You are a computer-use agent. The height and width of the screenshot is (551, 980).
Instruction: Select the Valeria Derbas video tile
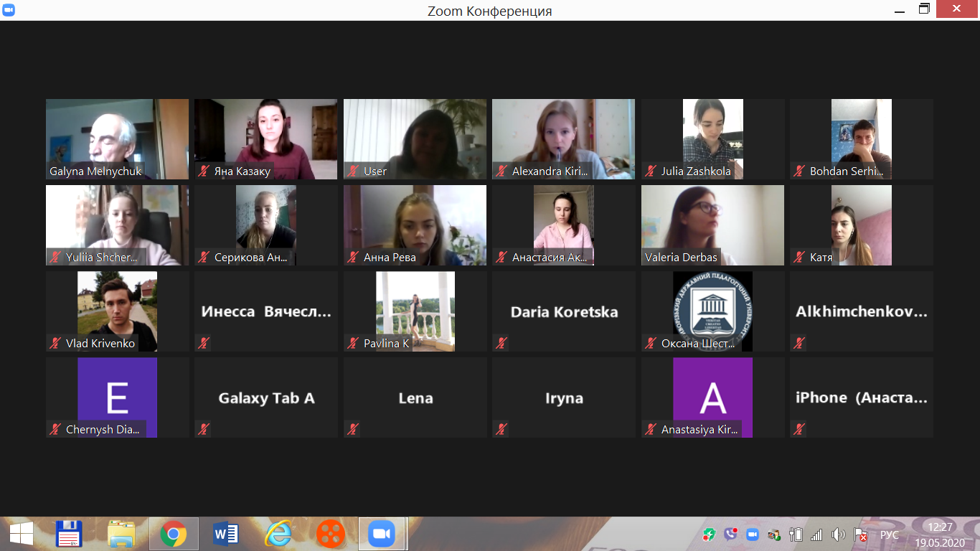click(712, 225)
